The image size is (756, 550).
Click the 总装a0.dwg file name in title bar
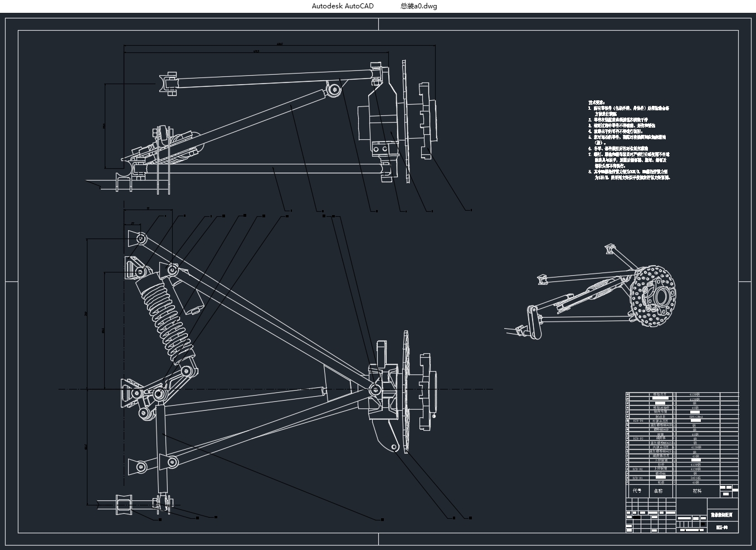point(418,6)
